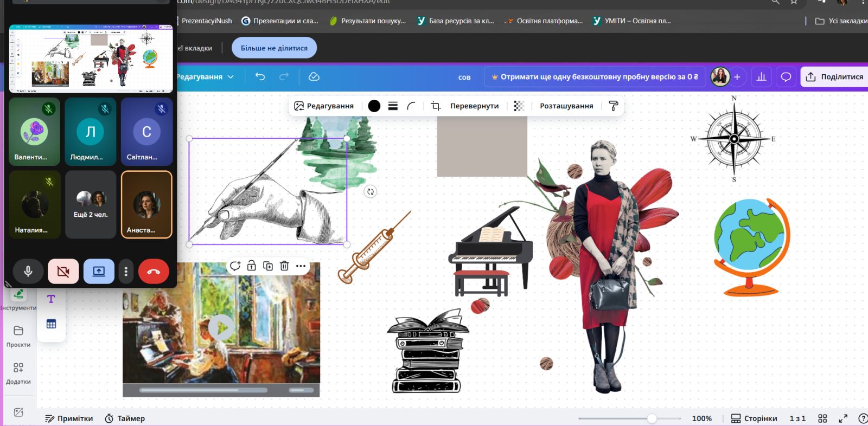Open the transparency checkerboard icon
This screenshot has height=426, width=868.
coord(519,106)
